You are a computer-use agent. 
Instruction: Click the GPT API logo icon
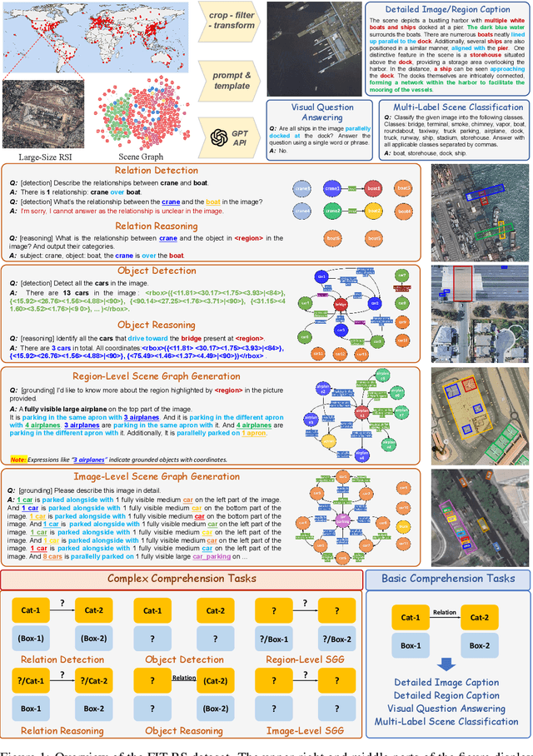[218, 136]
